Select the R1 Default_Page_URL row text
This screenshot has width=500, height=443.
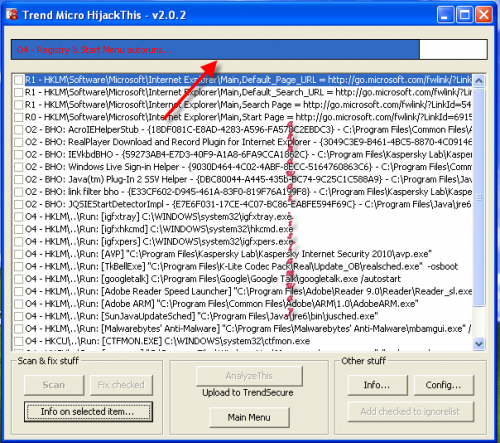(x=248, y=80)
